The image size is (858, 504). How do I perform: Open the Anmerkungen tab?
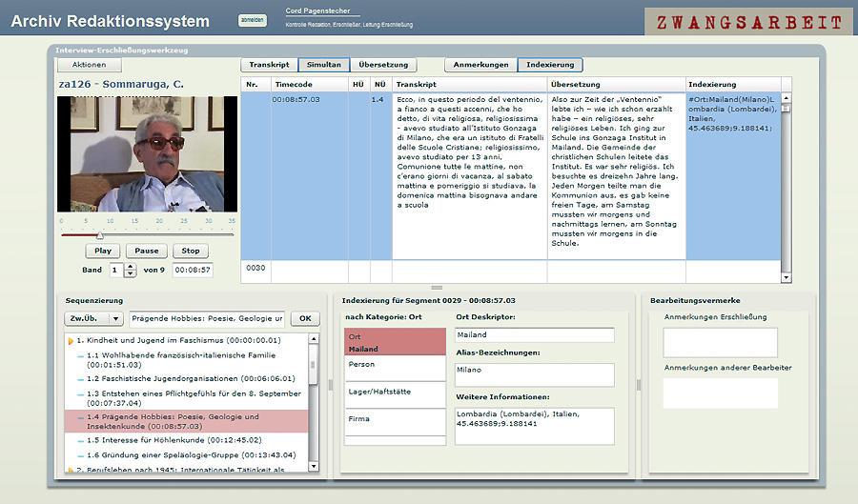[x=481, y=65]
